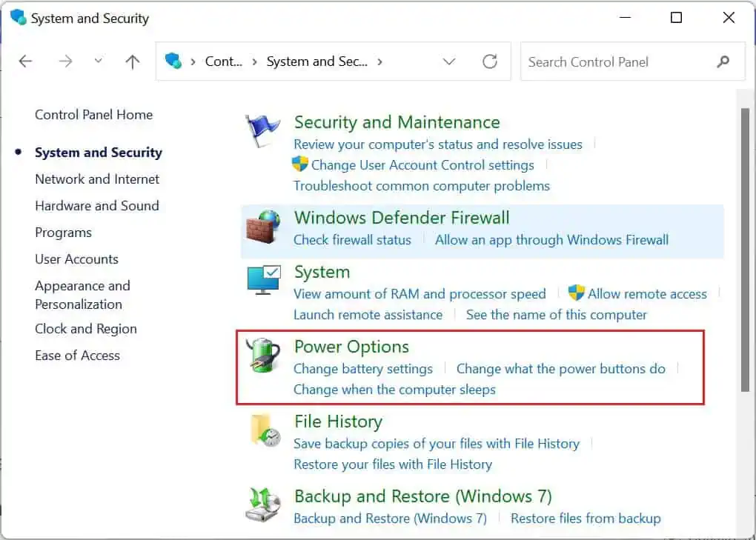Open Hardware and Sound category
The width and height of the screenshot is (756, 540).
97,206
